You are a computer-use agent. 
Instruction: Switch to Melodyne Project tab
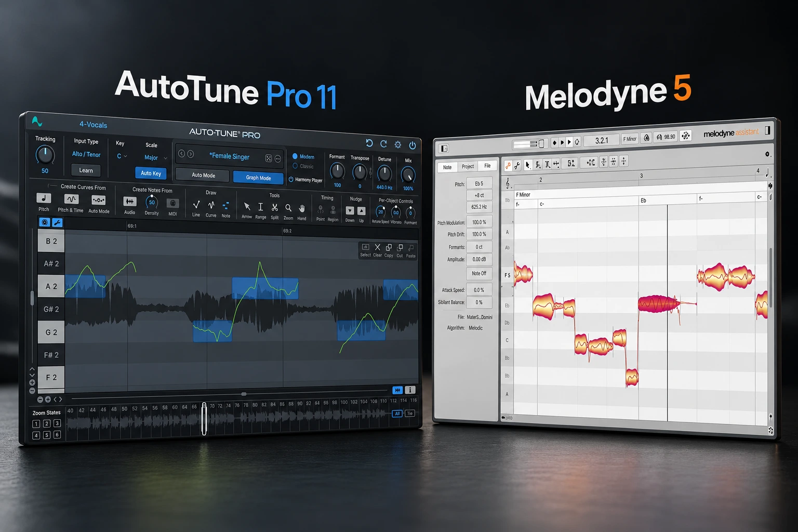pos(468,166)
